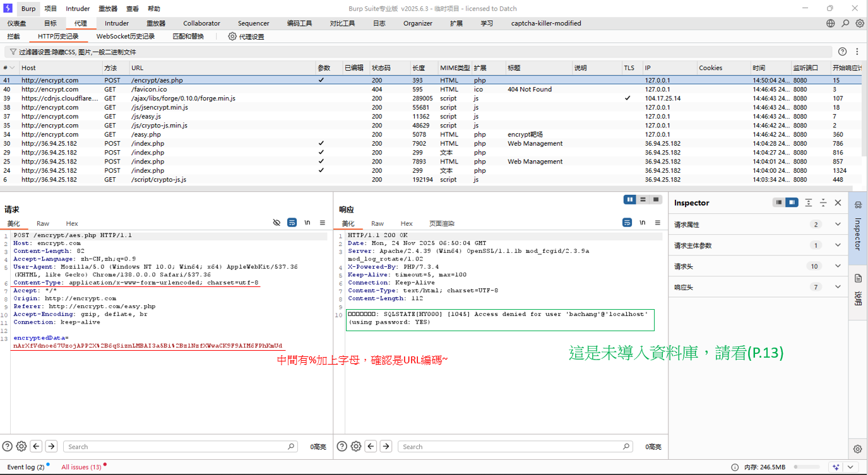Close the Inspector panel

(838, 202)
